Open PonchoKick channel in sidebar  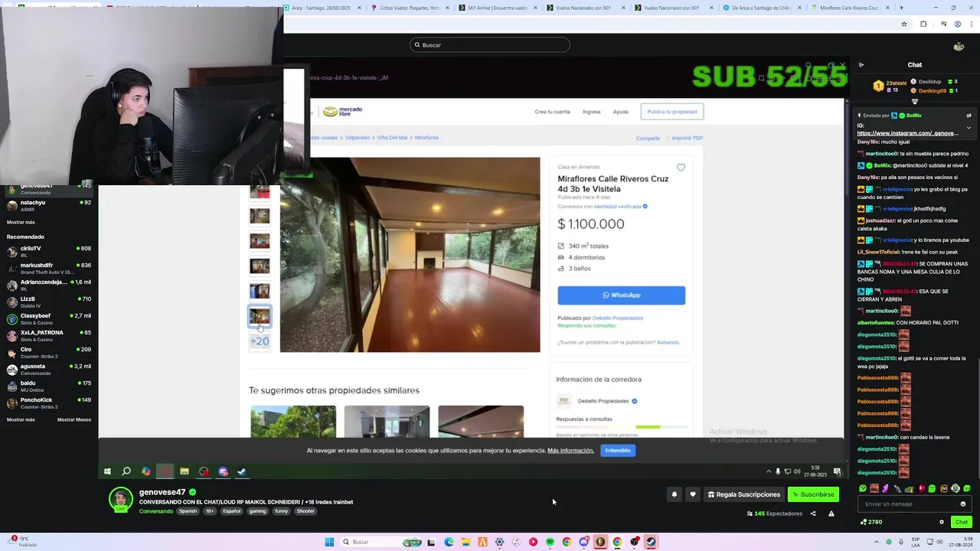pos(49,403)
